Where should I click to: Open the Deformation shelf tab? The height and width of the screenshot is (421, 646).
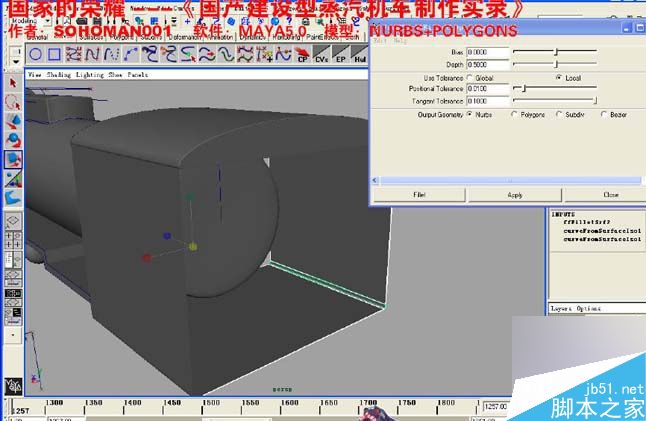(x=184, y=37)
